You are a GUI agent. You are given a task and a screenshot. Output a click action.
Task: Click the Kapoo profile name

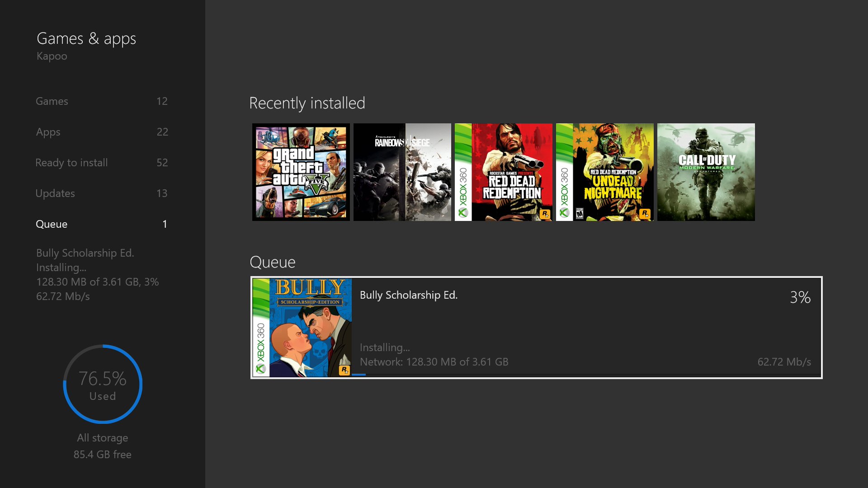(52, 56)
